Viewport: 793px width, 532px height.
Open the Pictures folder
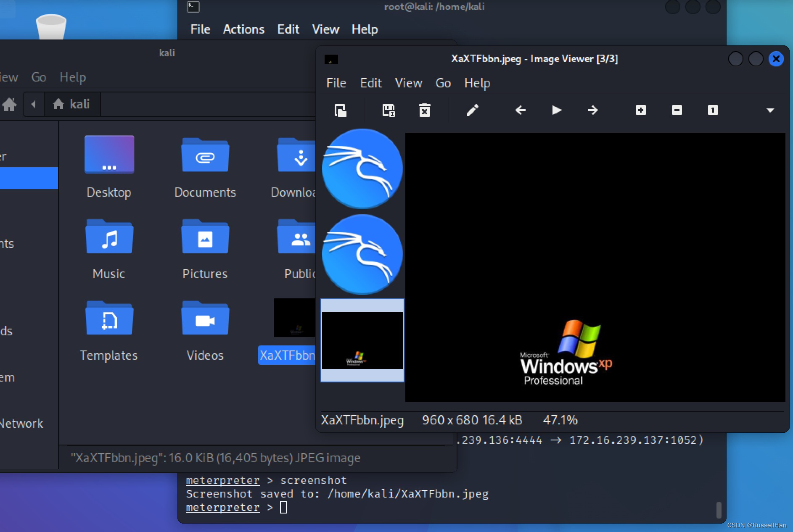tap(205, 249)
